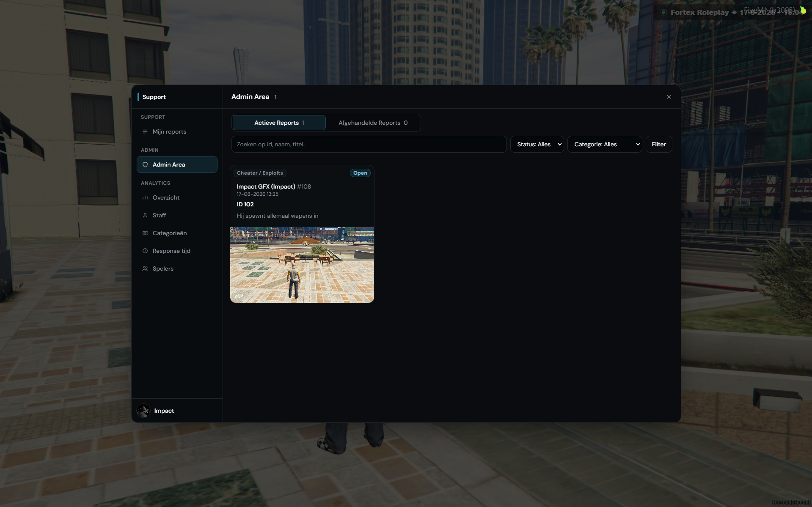Image resolution: width=812 pixels, height=507 pixels.
Task: Switch to Actieve Reports tab
Action: tap(279, 123)
